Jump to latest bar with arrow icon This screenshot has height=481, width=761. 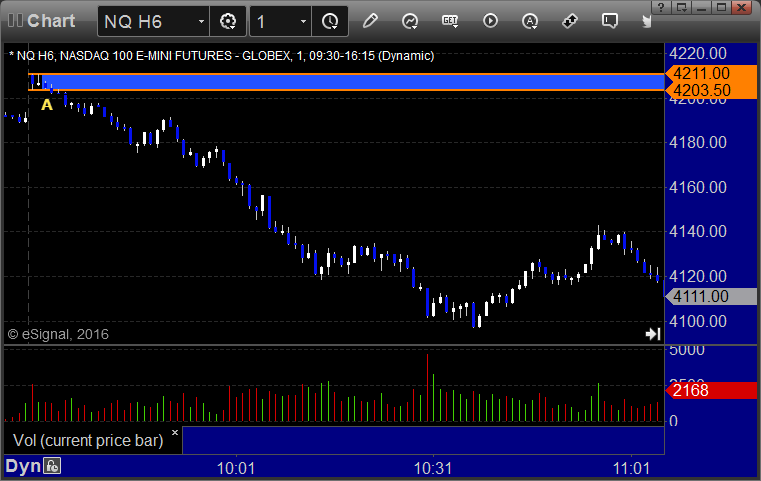653,334
